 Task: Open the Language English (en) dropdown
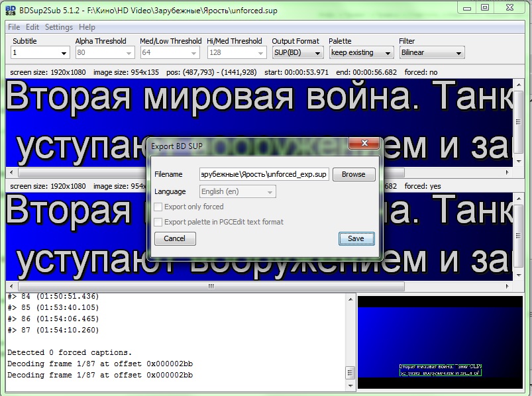click(x=237, y=191)
